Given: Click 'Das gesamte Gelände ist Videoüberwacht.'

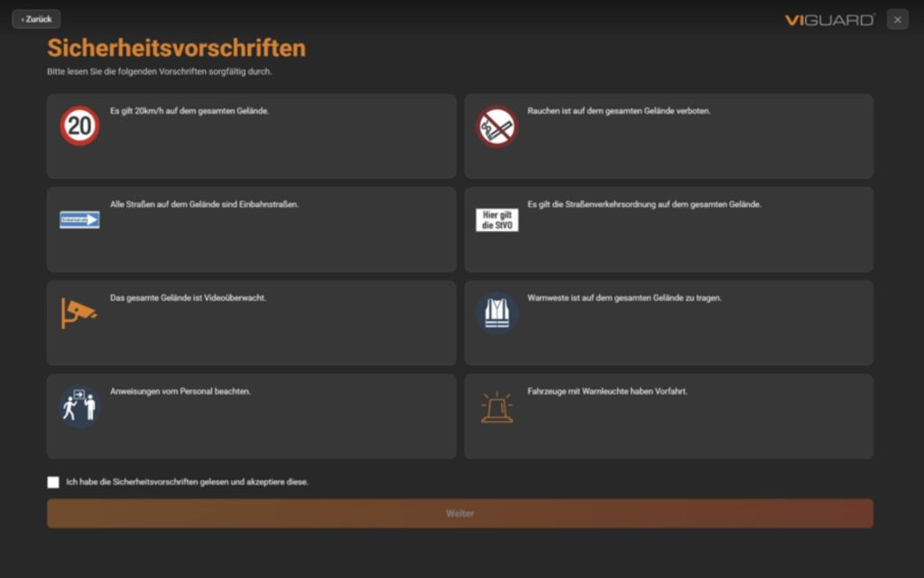Looking at the screenshot, I should tap(188, 298).
